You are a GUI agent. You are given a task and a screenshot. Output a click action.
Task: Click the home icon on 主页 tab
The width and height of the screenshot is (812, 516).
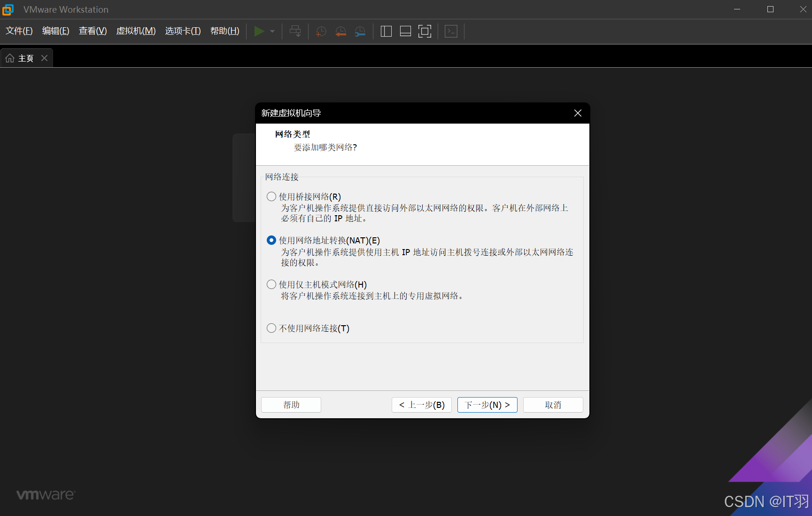click(x=10, y=58)
